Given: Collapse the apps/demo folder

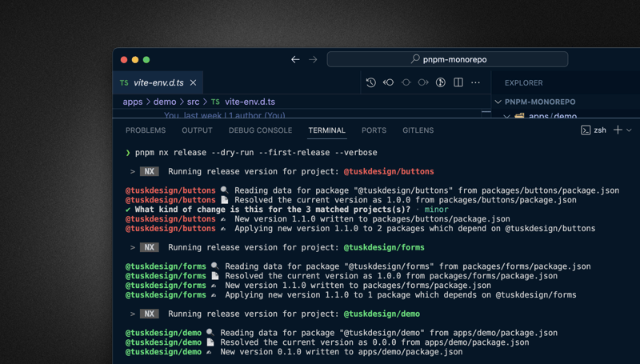Looking at the screenshot, I should click(507, 117).
